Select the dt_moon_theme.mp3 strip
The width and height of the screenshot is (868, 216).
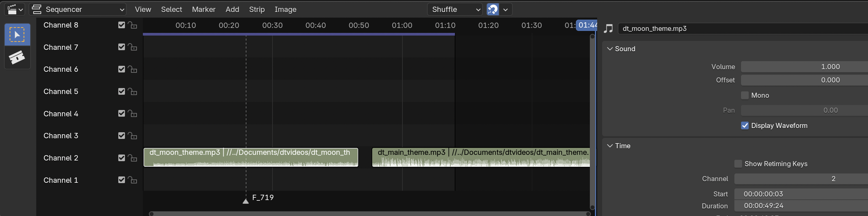251,158
